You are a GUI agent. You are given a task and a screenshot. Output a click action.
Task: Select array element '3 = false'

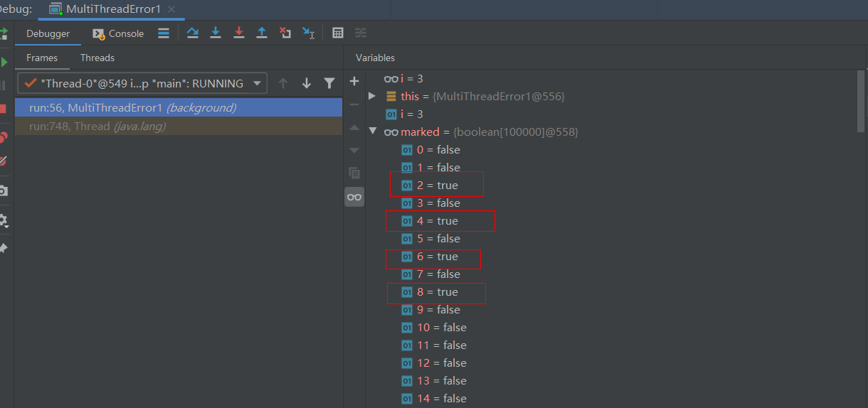(x=430, y=203)
